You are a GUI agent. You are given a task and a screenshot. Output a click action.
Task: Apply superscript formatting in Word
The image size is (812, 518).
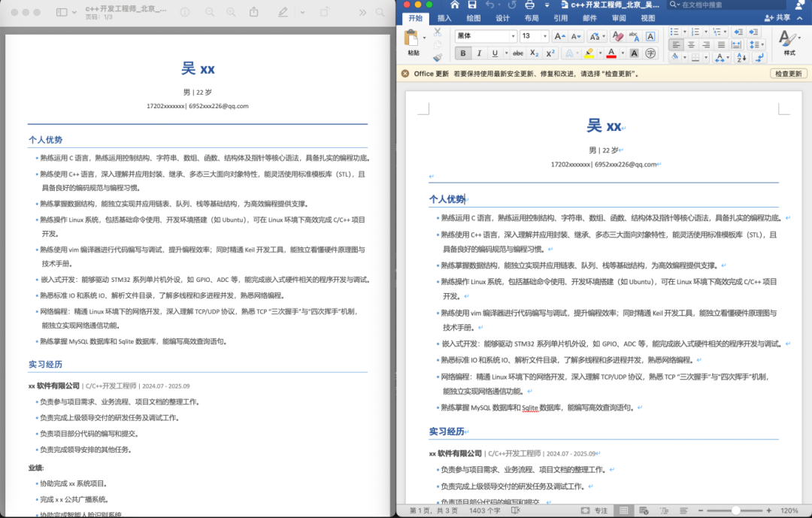coord(550,53)
